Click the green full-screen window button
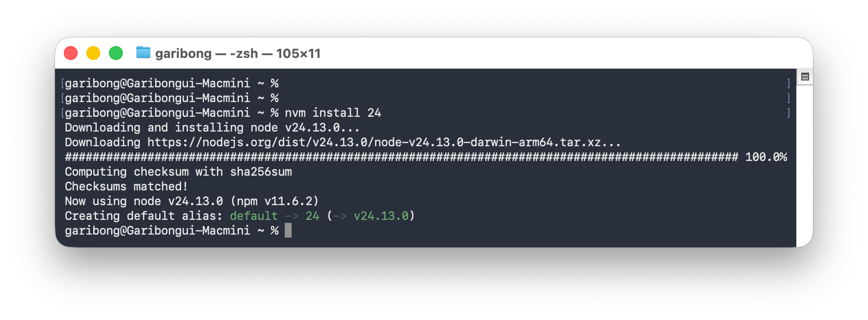868x320 pixels. 116,53
